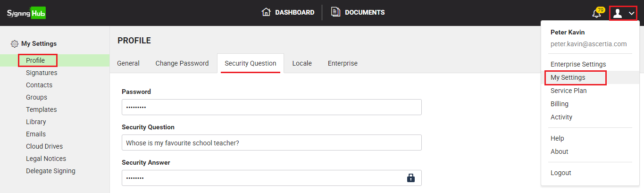
Task: Click Logout in the user menu
Action: [560, 173]
